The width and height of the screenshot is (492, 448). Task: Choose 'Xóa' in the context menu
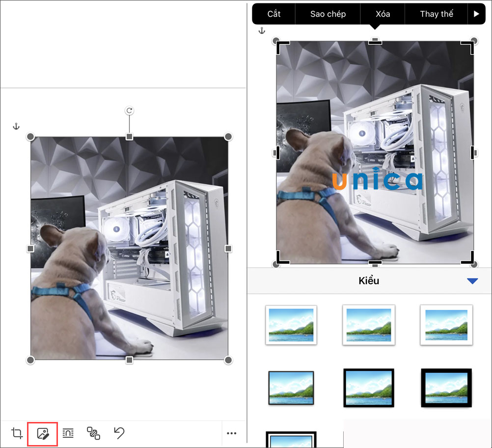click(383, 14)
